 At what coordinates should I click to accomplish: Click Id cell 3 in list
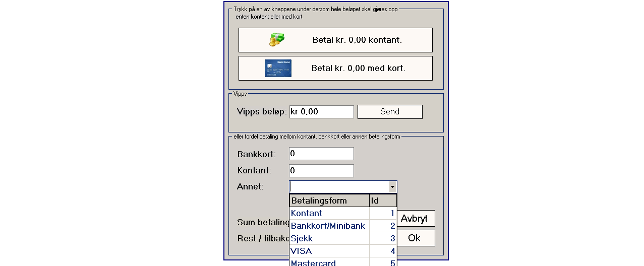[x=383, y=238]
